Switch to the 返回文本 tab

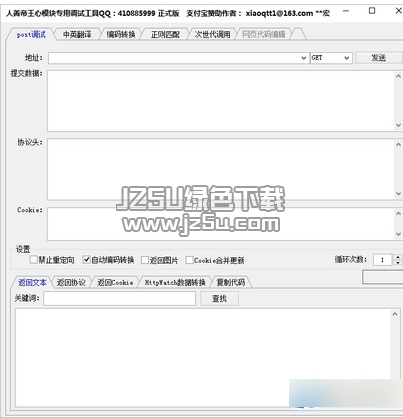[32, 282]
